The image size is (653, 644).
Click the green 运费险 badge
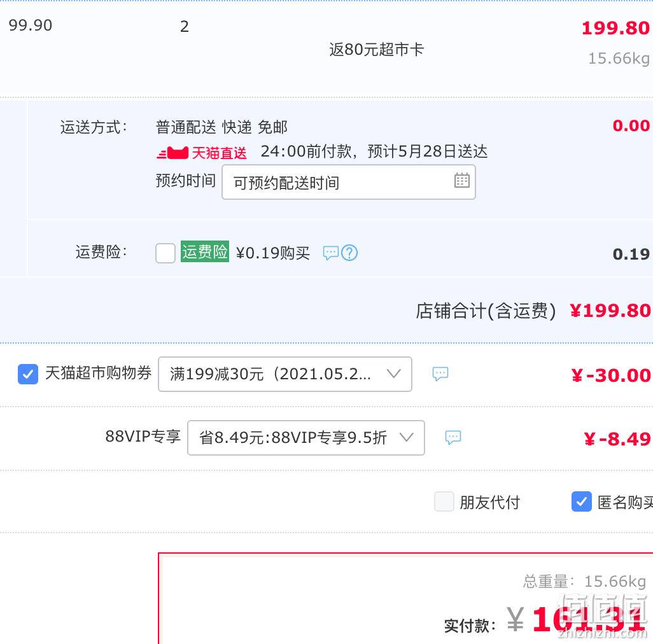click(204, 251)
